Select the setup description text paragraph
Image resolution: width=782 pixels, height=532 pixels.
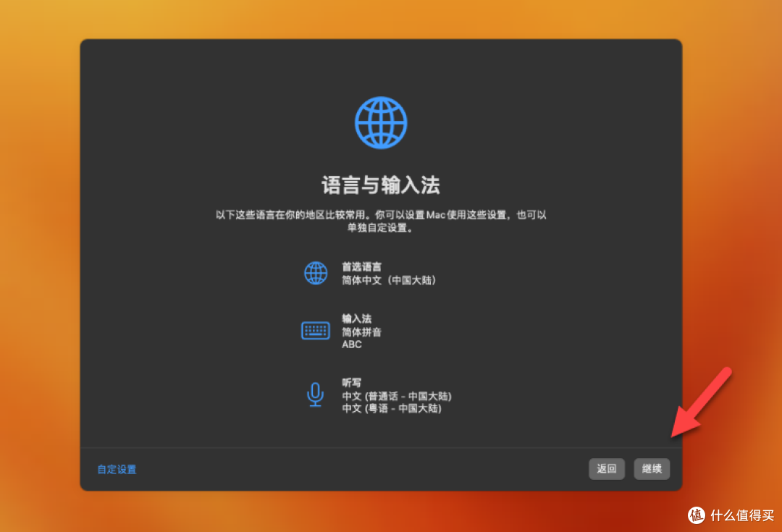coord(382,221)
